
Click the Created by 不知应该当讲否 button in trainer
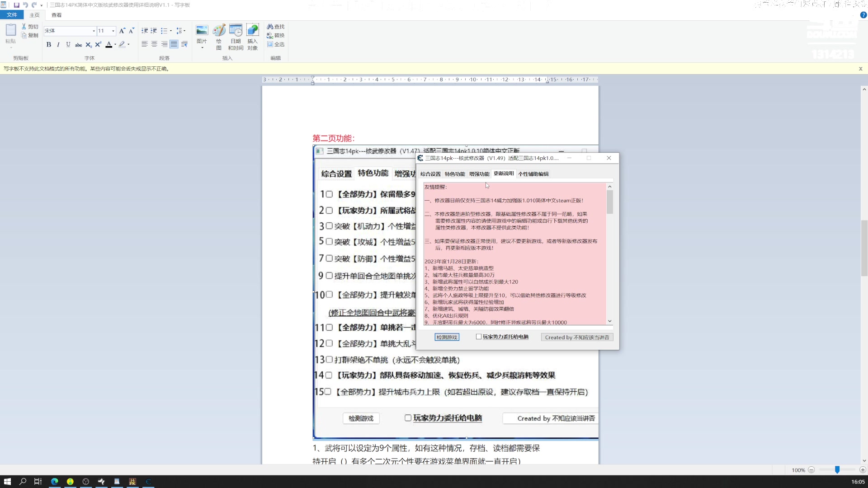point(577,337)
